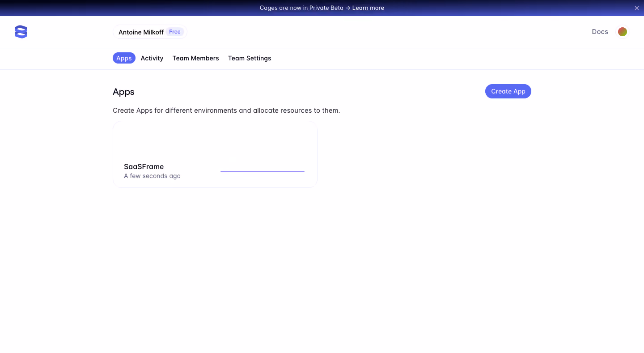Click the 'Cages are now in Private Beta' text
The width and height of the screenshot is (644, 353).
tap(302, 8)
